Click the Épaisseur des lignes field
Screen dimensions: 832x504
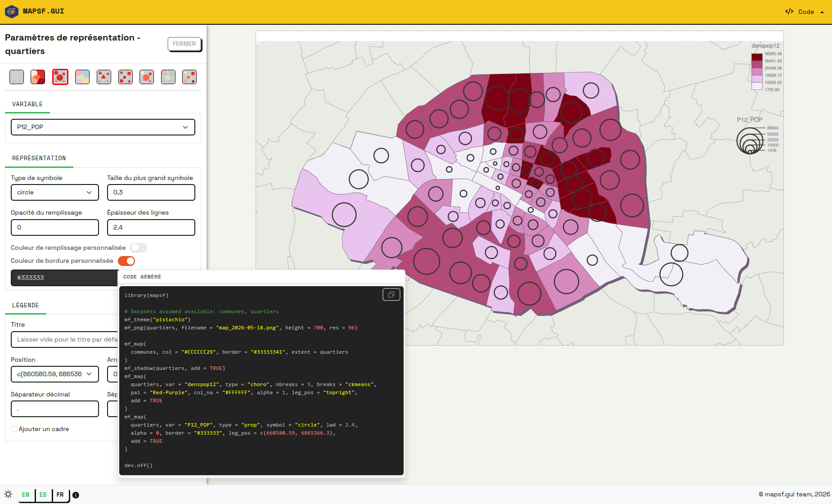tap(151, 227)
